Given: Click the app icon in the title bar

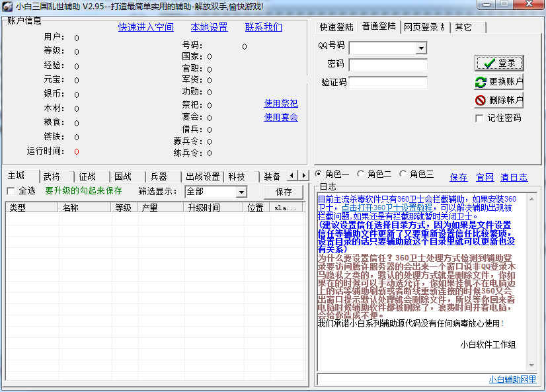Looking at the screenshot, I should [x=7, y=7].
